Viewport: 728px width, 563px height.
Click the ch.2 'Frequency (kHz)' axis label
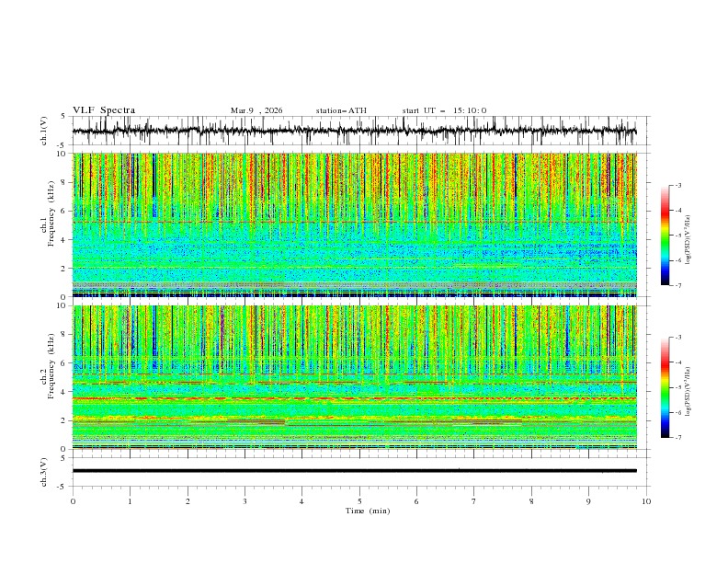pyautogui.click(x=51, y=365)
